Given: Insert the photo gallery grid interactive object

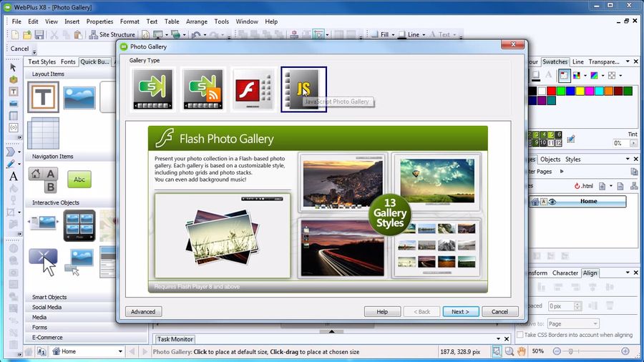Looking at the screenshot, I should click(x=79, y=225).
